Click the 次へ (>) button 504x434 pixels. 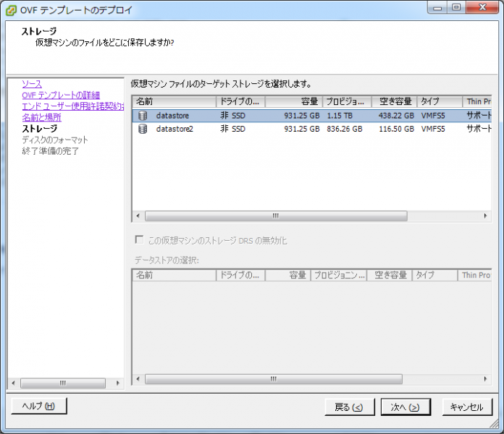point(406,407)
